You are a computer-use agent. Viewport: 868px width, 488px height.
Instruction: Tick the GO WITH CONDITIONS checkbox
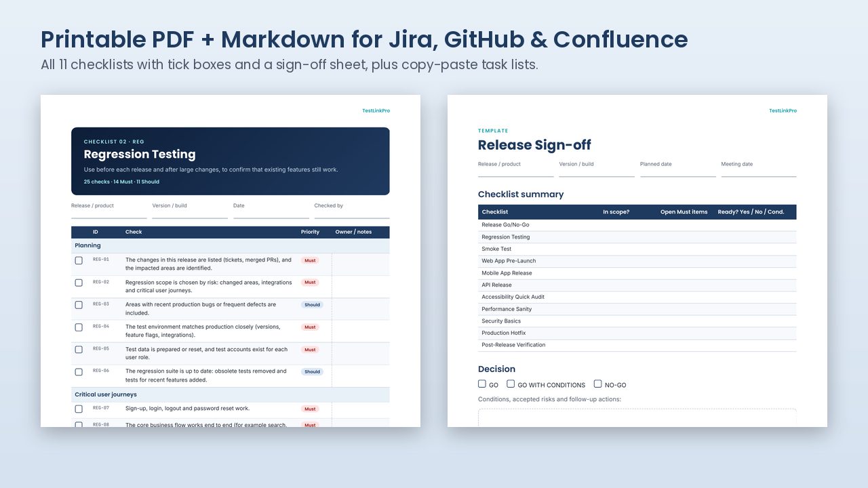pyautogui.click(x=511, y=384)
